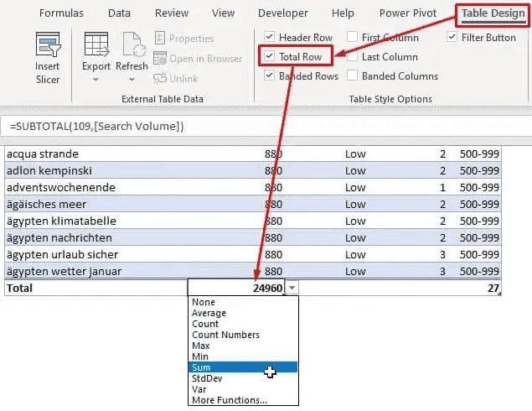This screenshot has height=411, width=532.
Task: Click the Unlink button
Action: (175, 78)
